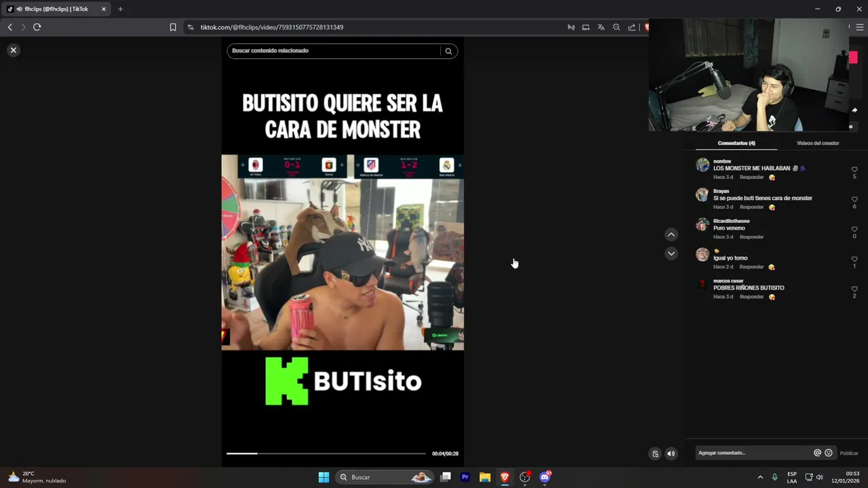
Task: Open nombre's profile avatar
Action: 703,165
